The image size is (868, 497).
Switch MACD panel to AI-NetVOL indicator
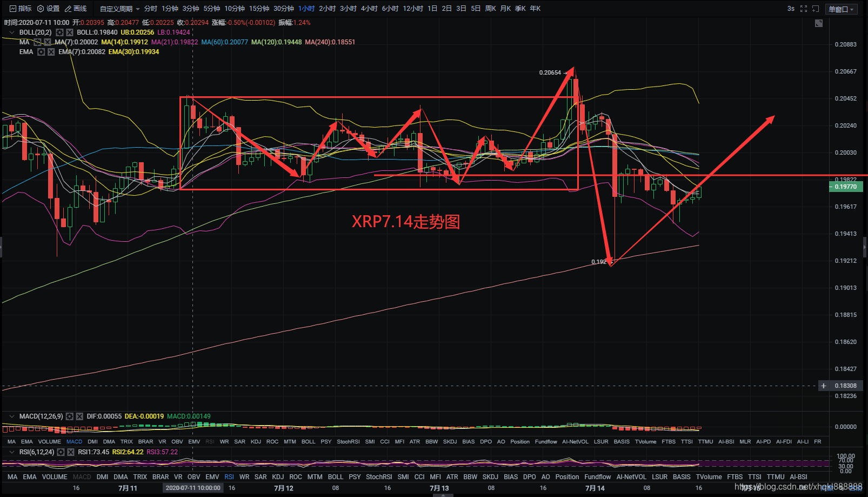pyautogui.click(x=575, y=442)
